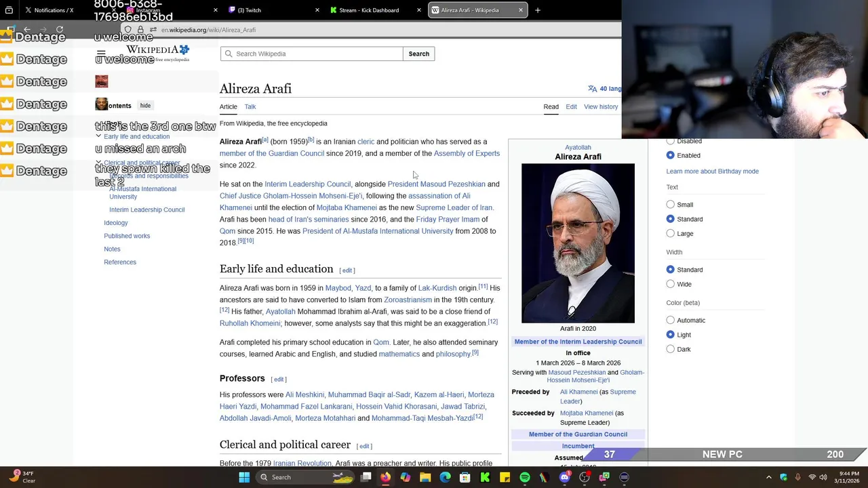Screen dimensions: 868x488
Task: Switch to the Read view tab
Action: click(x=551, y=106)
